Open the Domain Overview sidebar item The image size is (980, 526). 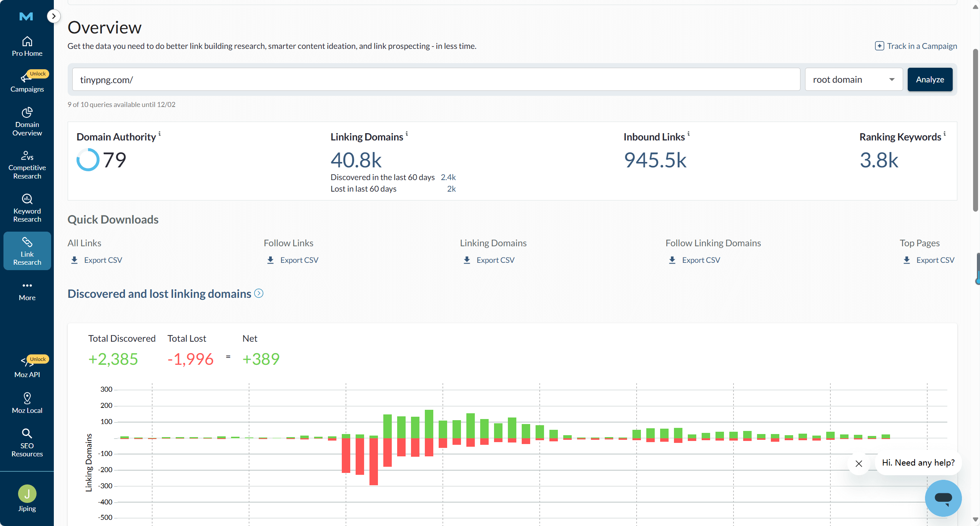27,122
